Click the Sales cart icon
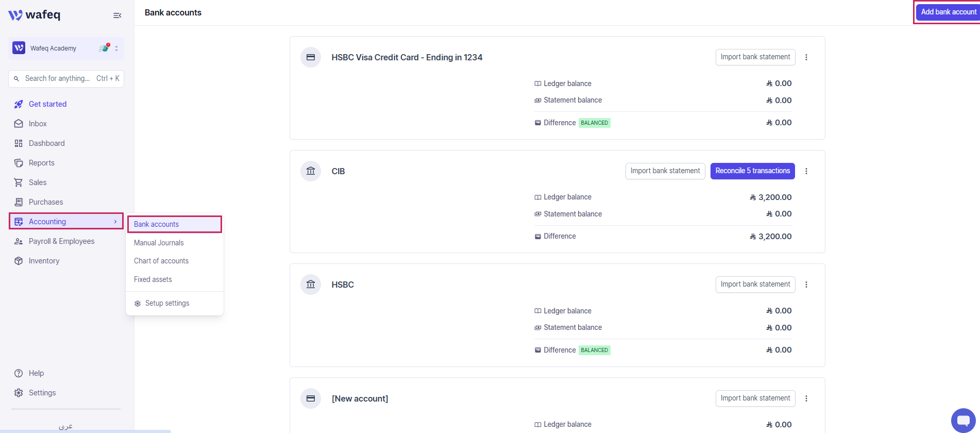 point(19,182)
